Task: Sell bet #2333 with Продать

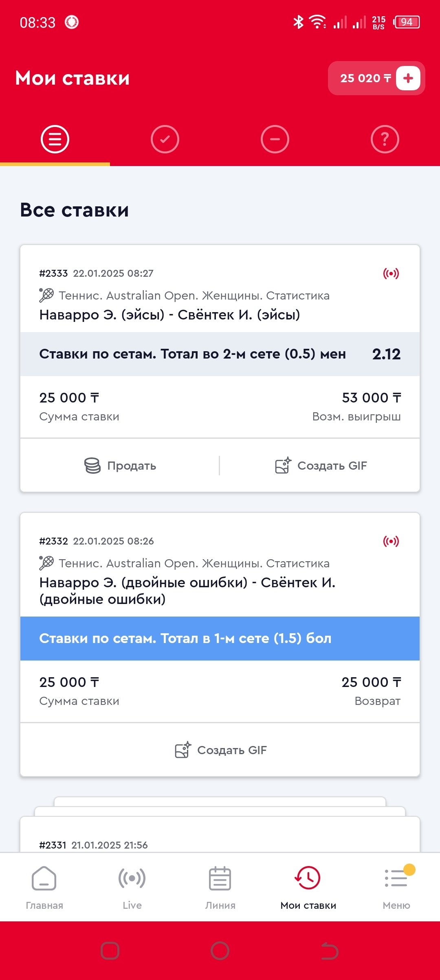Action: pos(120,466)
